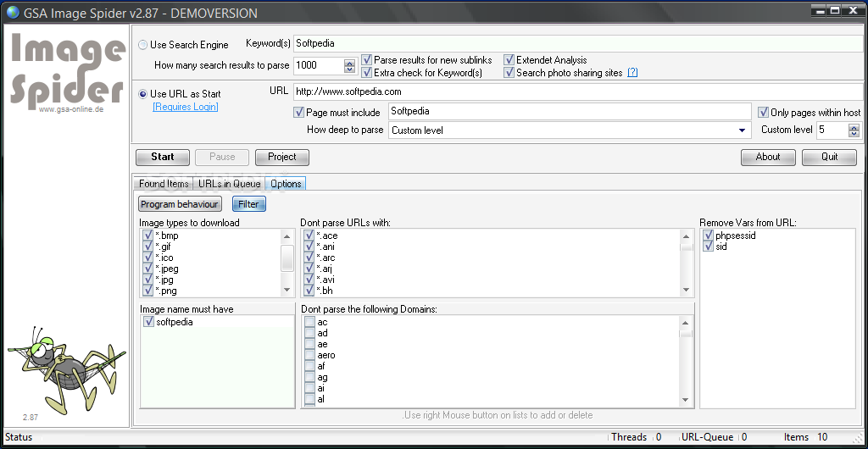Open the About dialog
This screenshot has height=449, width=868.
click(768, 157)
